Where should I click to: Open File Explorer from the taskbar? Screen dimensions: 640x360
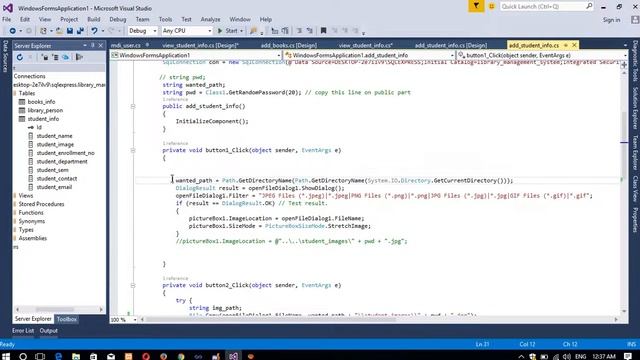(76, 356)
